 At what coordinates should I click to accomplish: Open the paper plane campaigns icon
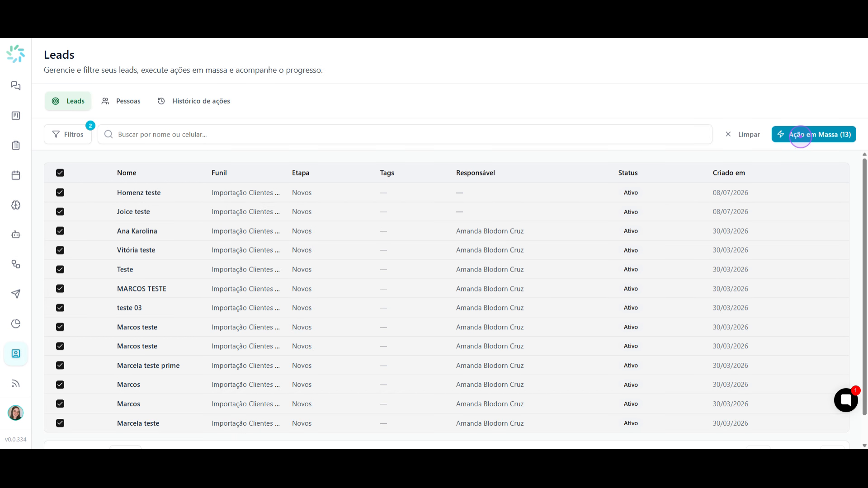[x=16, y=294]
